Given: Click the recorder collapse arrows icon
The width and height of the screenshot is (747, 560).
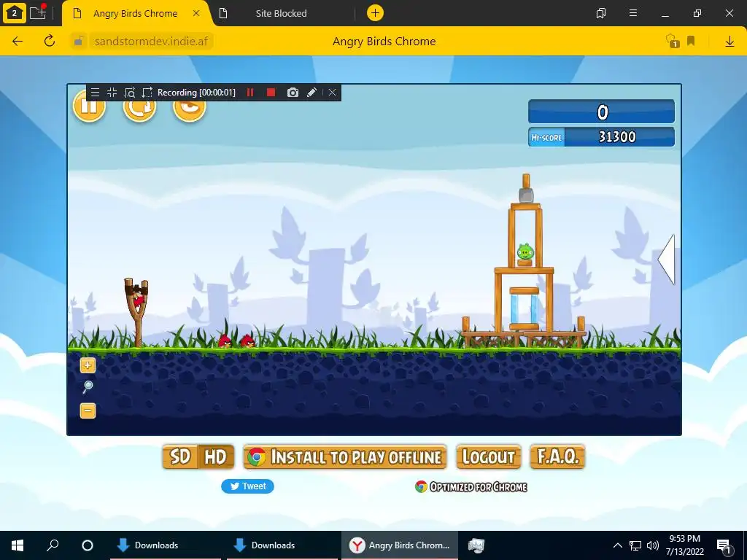Looking at the screenshot, I should pos(112,93).
